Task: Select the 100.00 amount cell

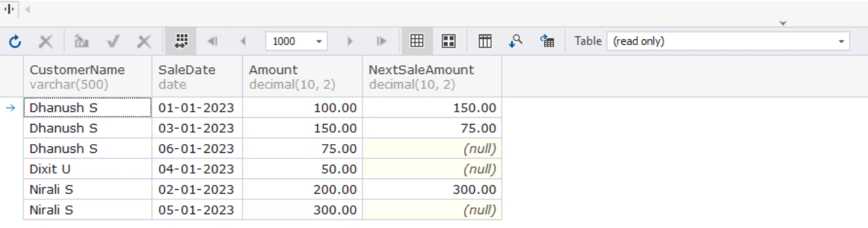Action: tap(302, 108)
